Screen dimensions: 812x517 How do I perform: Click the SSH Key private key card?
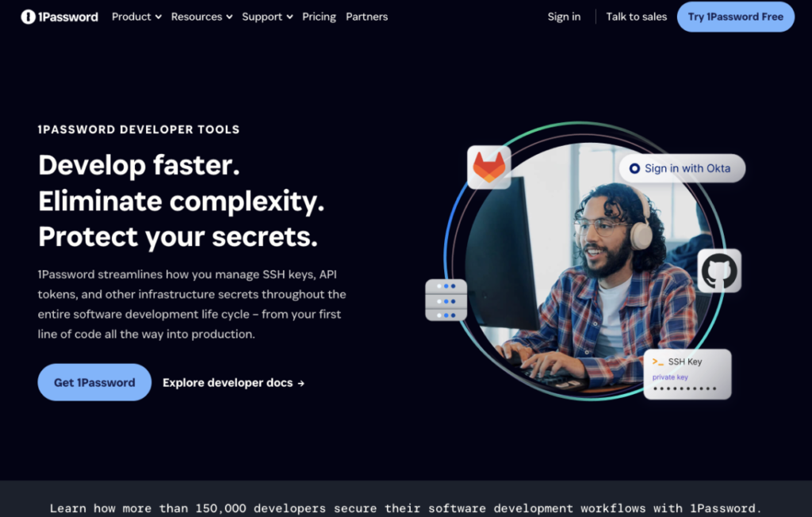688,374
